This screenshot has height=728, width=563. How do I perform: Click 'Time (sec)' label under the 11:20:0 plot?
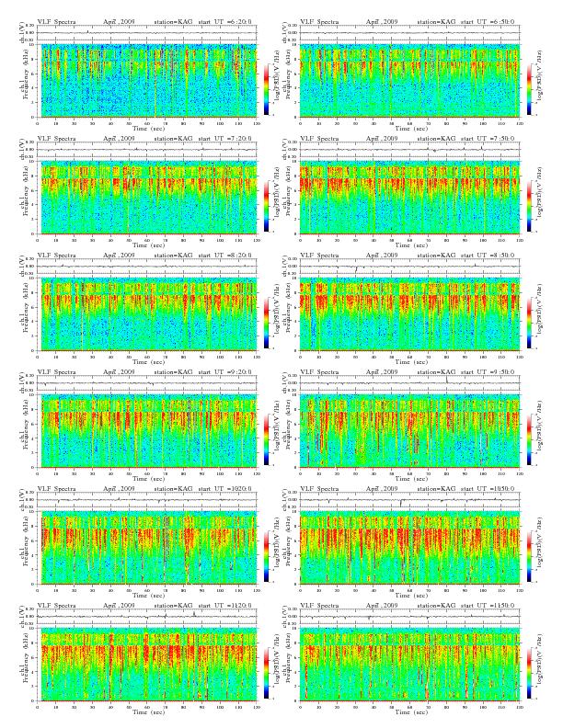point(149,712)
